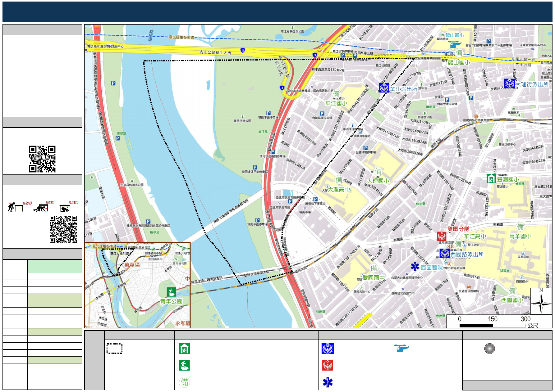The width and height of the screenshot is (555, 392).
Task: Click the 萬華區 label in inset map
Action: pyautogui.click(x=132, y=265)
